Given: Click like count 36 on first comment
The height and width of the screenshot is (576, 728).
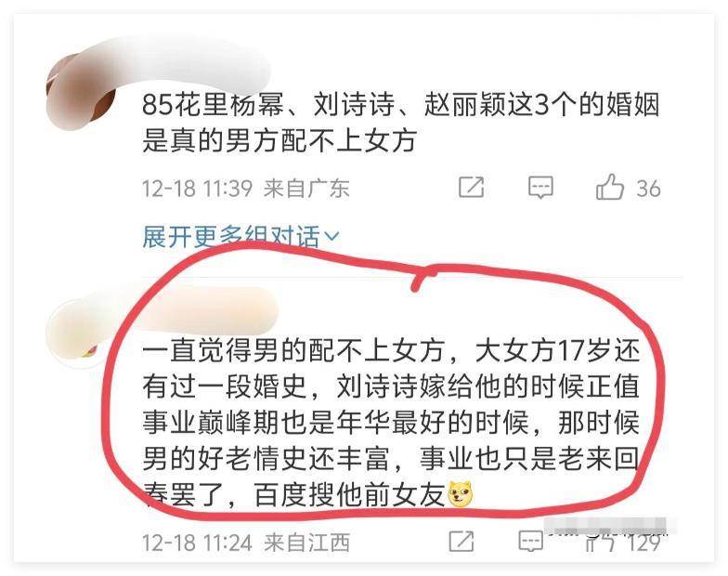Looking at the screenshot, I should click(x=648, y=189).
